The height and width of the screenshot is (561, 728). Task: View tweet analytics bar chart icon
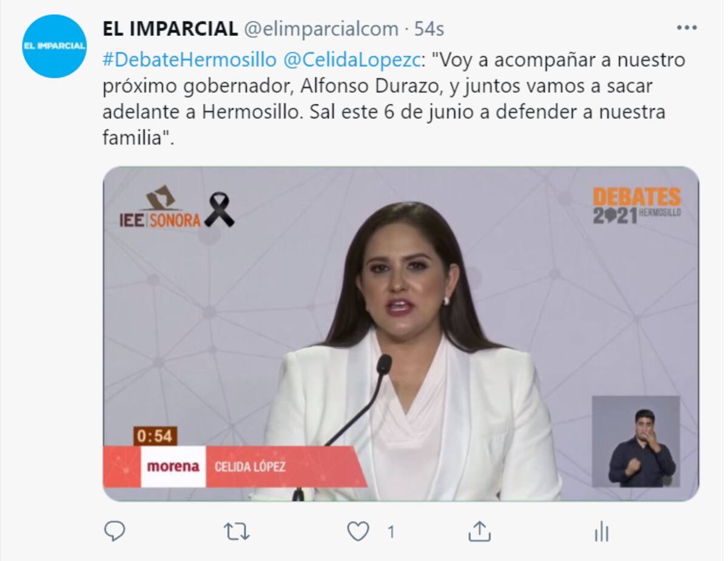point(601,532)
